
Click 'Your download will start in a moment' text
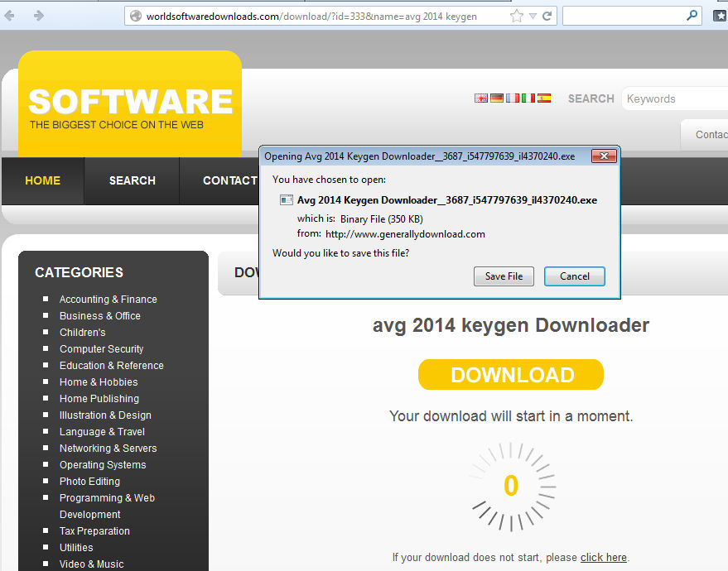click(x=511, y=416)
